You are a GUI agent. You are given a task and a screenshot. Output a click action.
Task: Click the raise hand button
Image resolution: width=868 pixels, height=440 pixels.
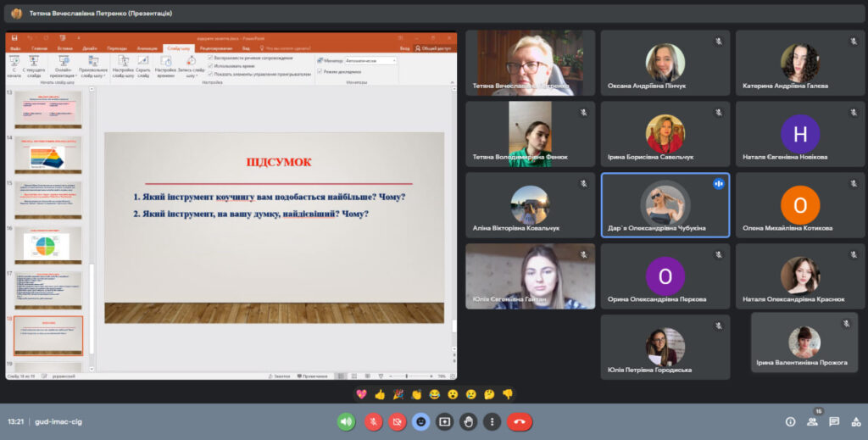point(468,421)
